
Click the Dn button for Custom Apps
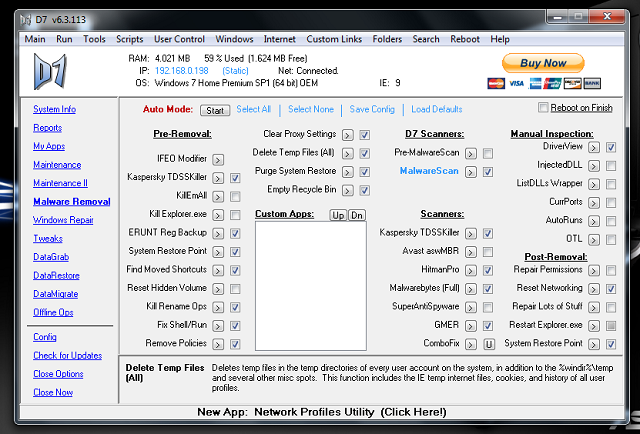pyautogui.click(x=357, y=215)
